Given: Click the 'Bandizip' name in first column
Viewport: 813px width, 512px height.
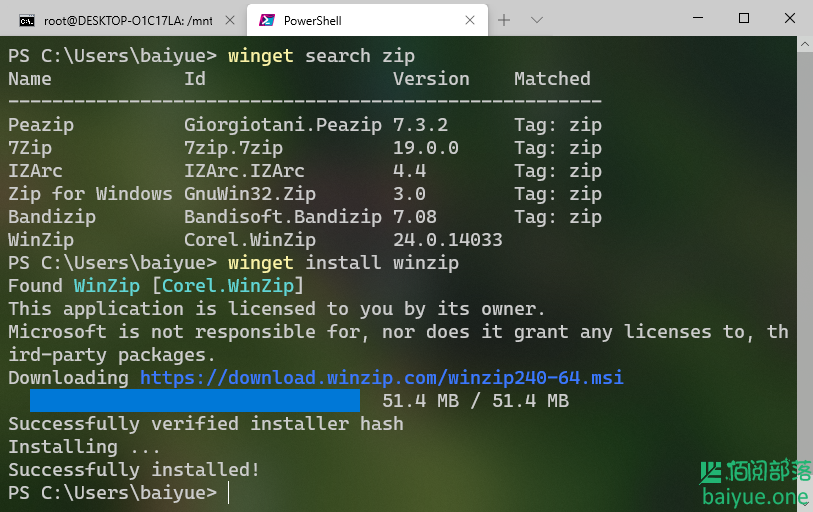Looking at the screenshot, I should click(52, 217).
